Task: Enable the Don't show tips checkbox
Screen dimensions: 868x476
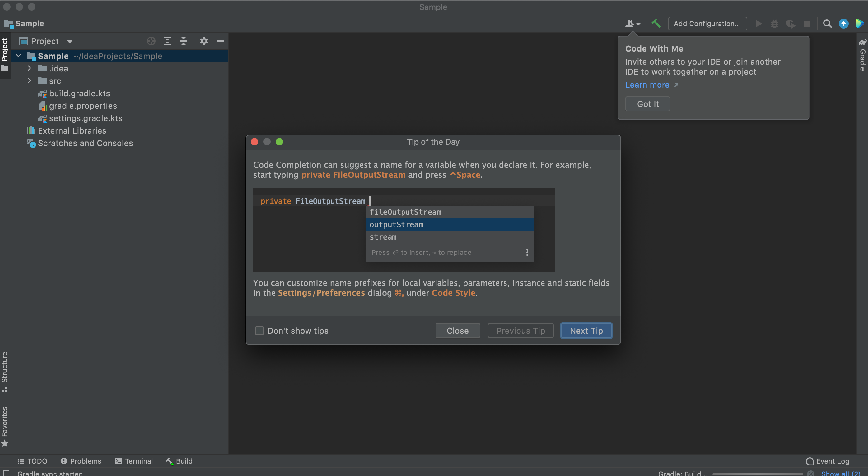Action: coord(259,331)
